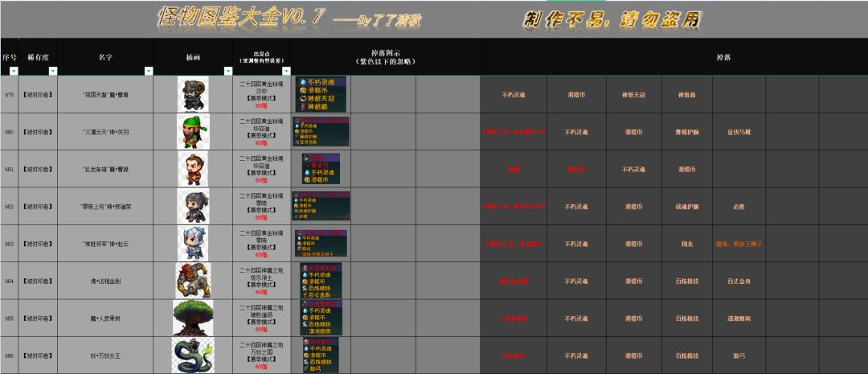868x374 pixels.
Task: Click the drop list image in row 680
Action: tap(321, 132)
